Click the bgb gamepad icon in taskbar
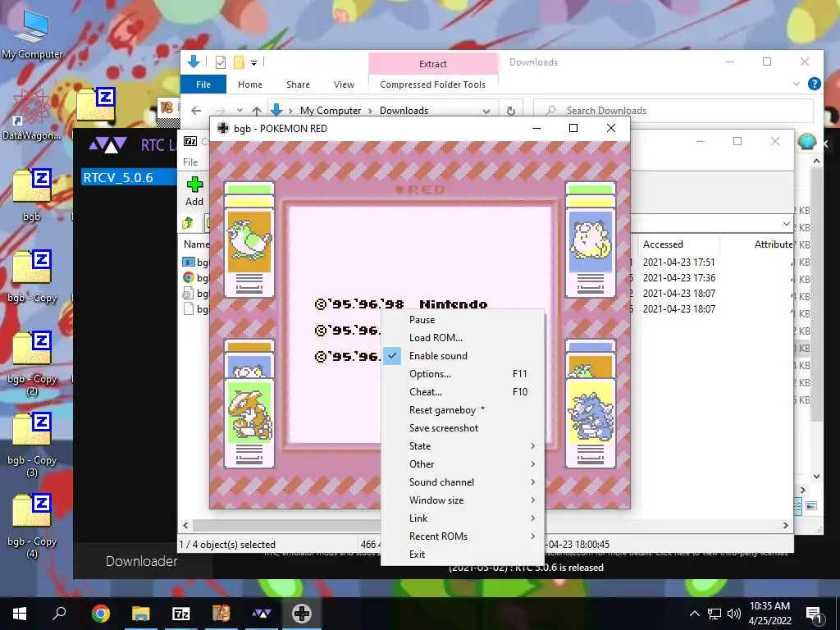 pos(302,614)
